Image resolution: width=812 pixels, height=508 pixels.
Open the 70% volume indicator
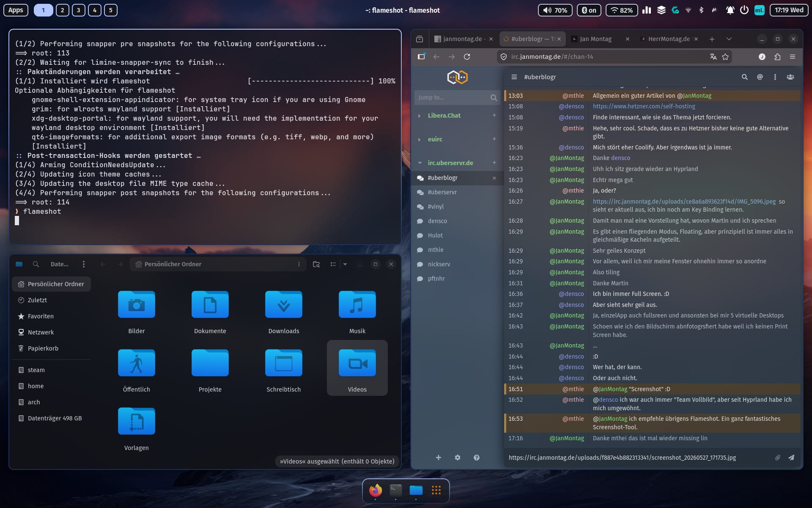coord(555,10)
